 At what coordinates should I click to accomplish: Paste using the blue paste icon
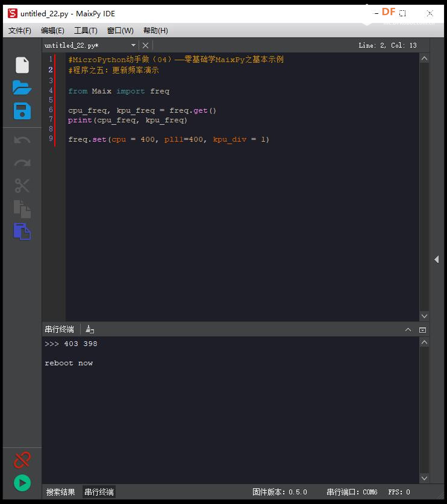[x=22, y=232]
